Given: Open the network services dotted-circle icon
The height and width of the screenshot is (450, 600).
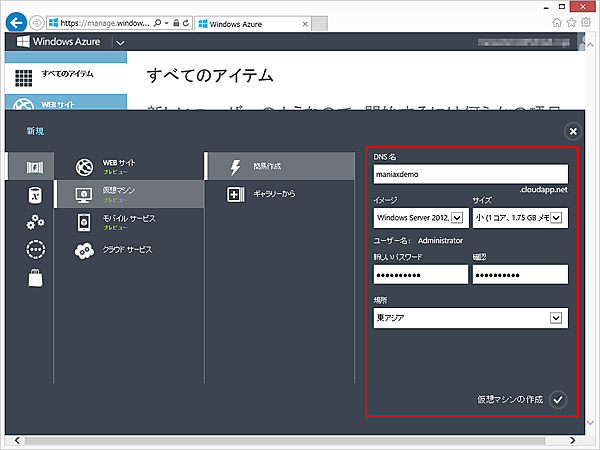Looking at the screenshot, I should pos(35,250).
